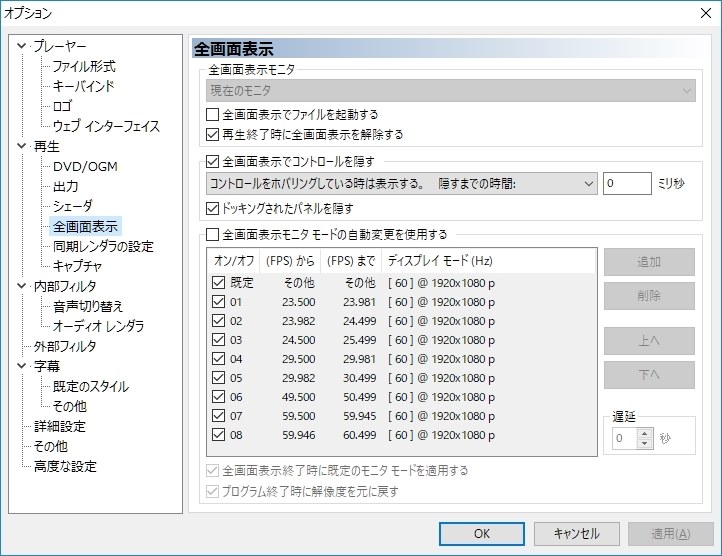722x556 pixels.
Task: Toggle checkbox for mode row 04
Action: [218, 359]
